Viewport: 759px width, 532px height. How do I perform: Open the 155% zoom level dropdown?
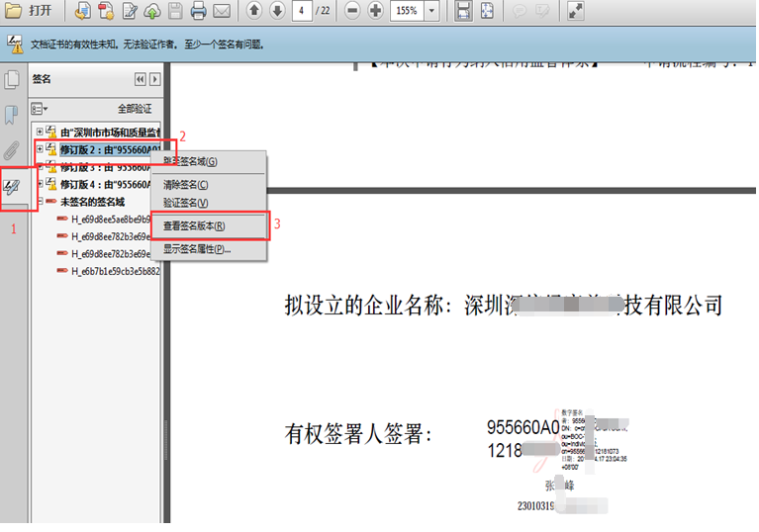click(x=432, y=12)
